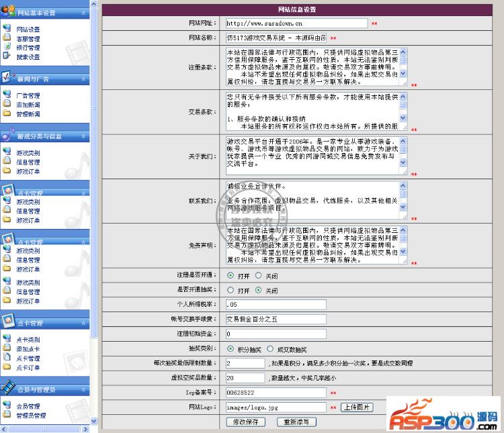Click the folder icon beside 点卡订单
Viewport: 504px width, 433px height.
click(x=7, y=367)
